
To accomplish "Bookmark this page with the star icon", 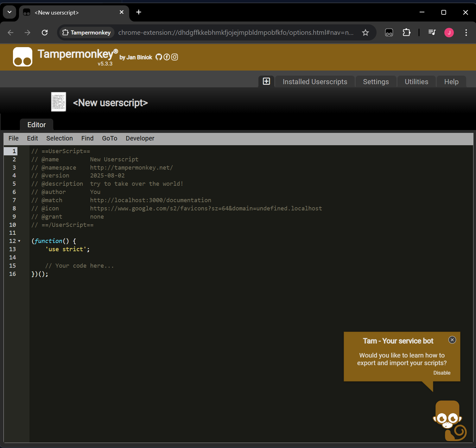I will click(365, 33).
